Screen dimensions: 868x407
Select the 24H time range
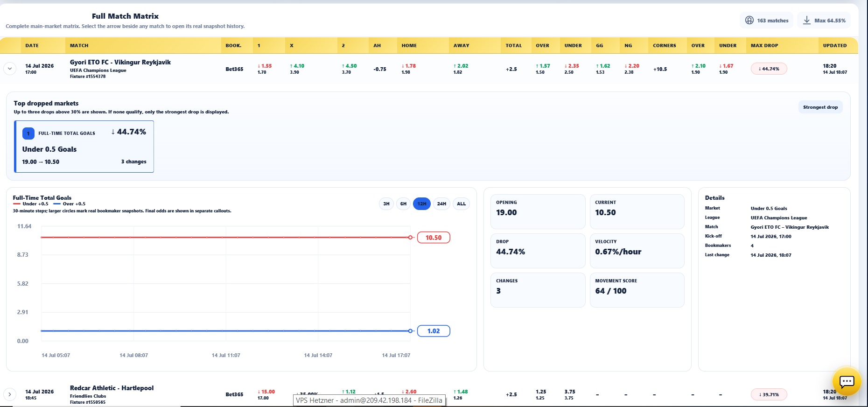click(x=441, y=204)
